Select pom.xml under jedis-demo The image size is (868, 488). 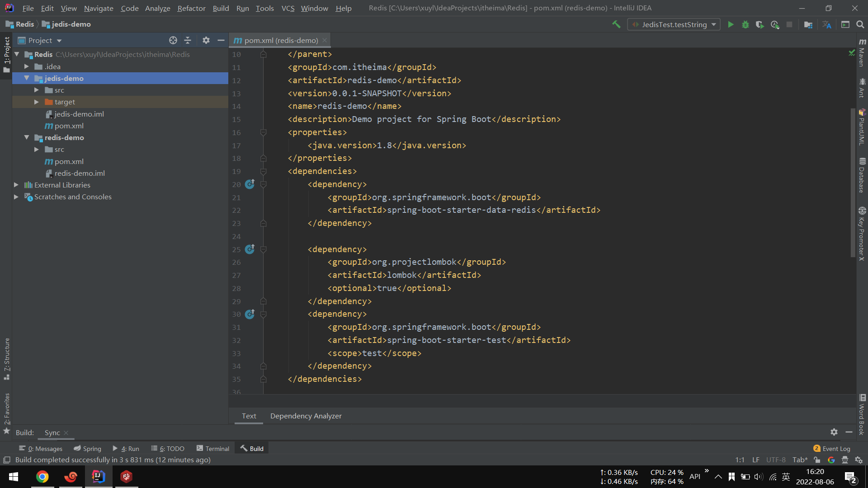tap(69, 126)
